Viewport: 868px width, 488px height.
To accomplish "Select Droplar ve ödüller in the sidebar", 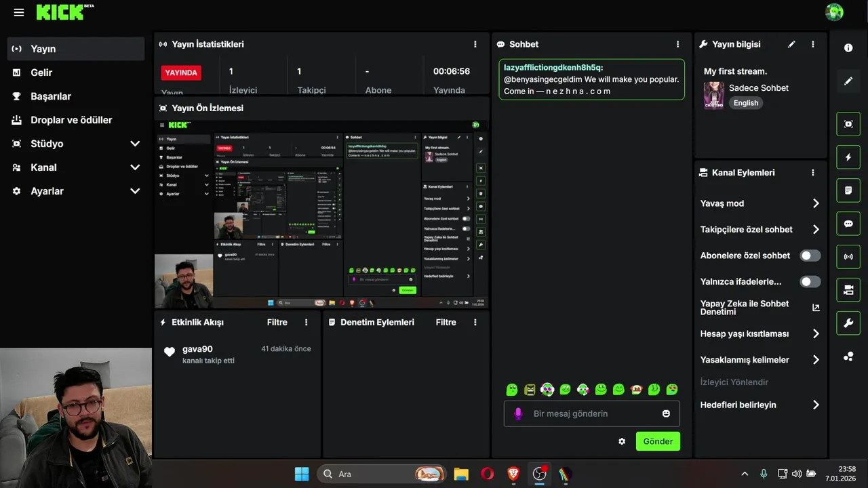I will [75, 120].
